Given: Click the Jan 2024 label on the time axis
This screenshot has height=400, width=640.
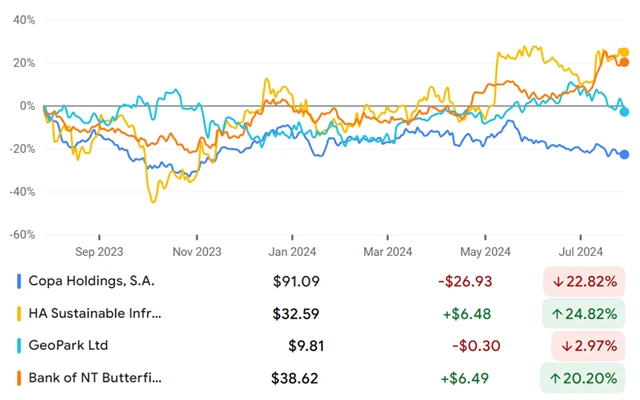Looking at the screenshot, I should click(x=290, y=252).
